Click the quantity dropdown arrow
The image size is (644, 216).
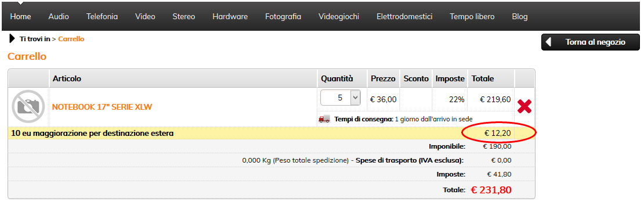tap(355, 98)
